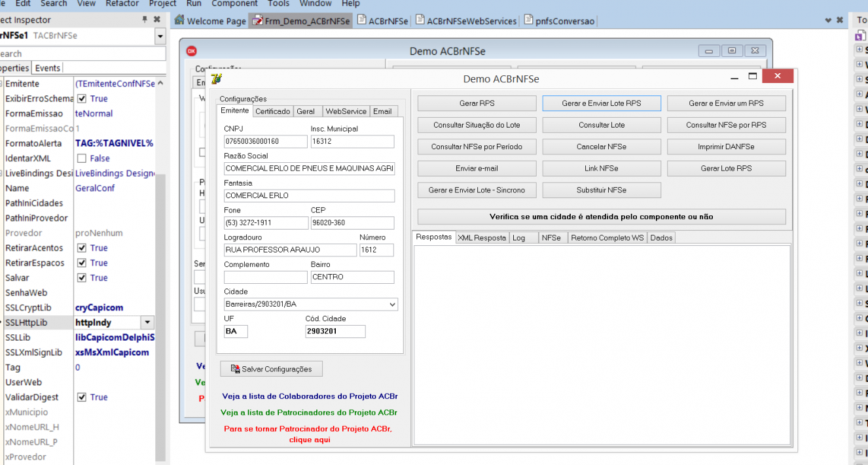
Task: Select the Events tab in Object Inspector
Action: pos(48,68)
